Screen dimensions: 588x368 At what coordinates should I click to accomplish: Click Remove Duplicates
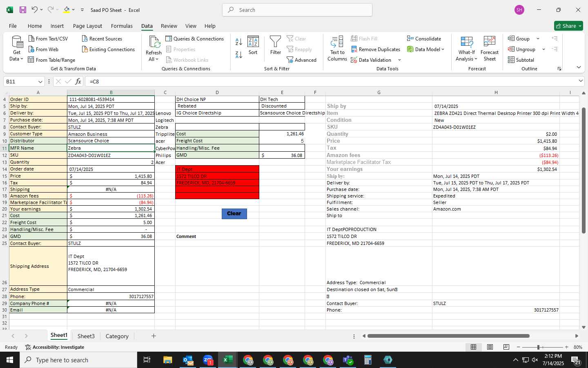click(375, 49)
